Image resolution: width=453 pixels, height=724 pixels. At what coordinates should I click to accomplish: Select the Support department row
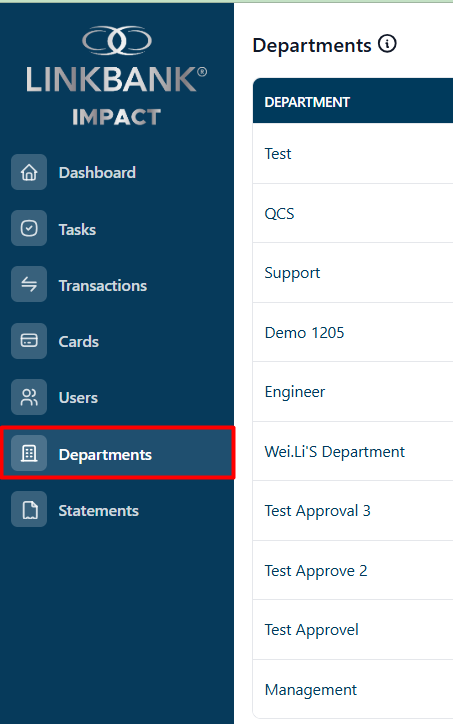(x=353, y=273)
